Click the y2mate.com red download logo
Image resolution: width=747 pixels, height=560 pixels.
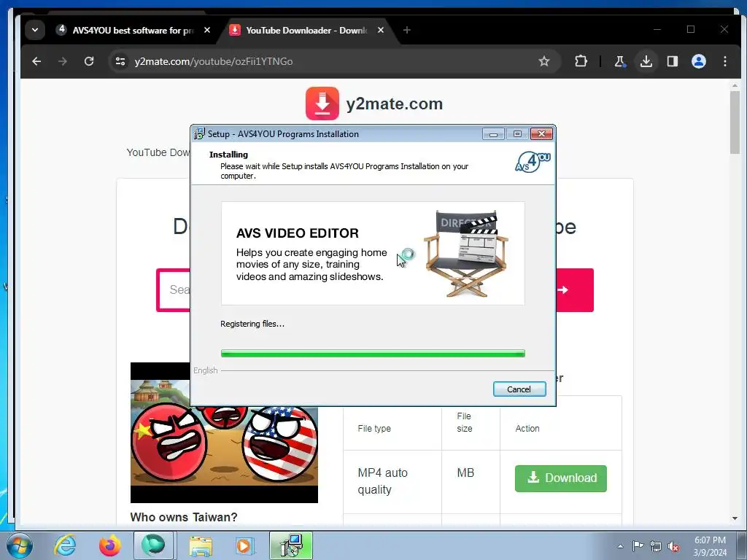click(x=322, y=104)
